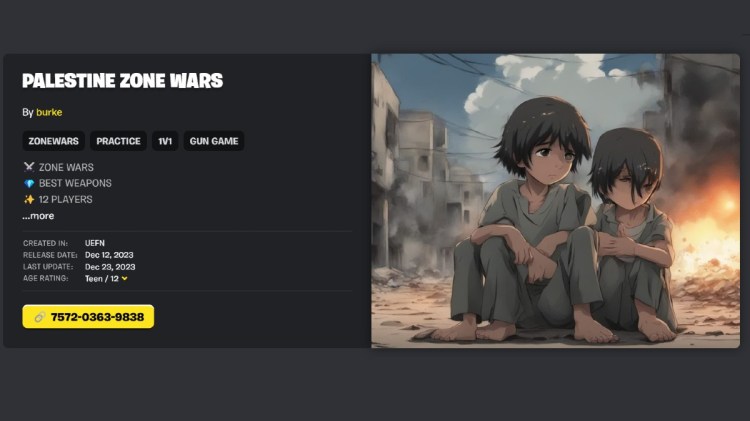Open creator burke's profile link
The width and height of the screenshot is (750, 421).
coord(49,112)
